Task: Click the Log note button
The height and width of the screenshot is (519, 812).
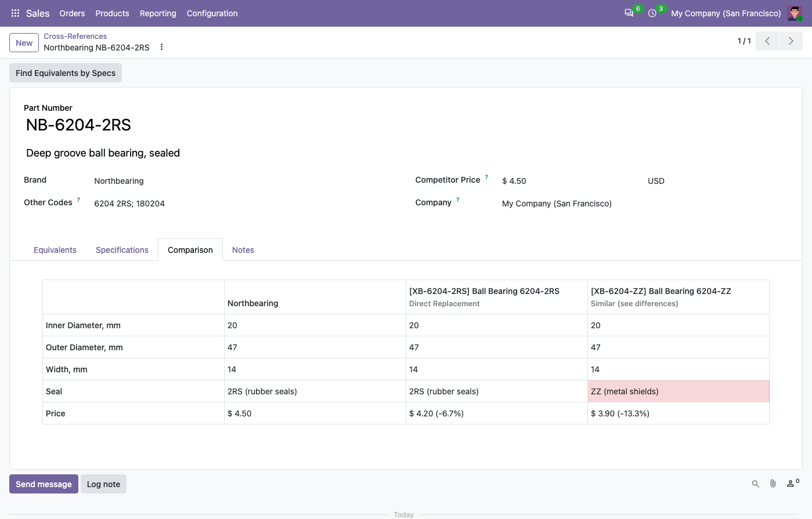Action: (103, 484)
